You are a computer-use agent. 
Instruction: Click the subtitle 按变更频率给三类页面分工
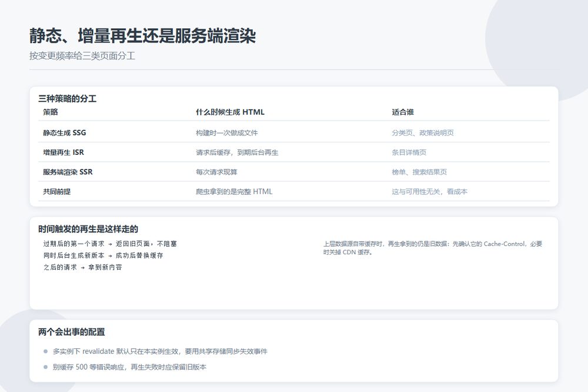(82, 56)
